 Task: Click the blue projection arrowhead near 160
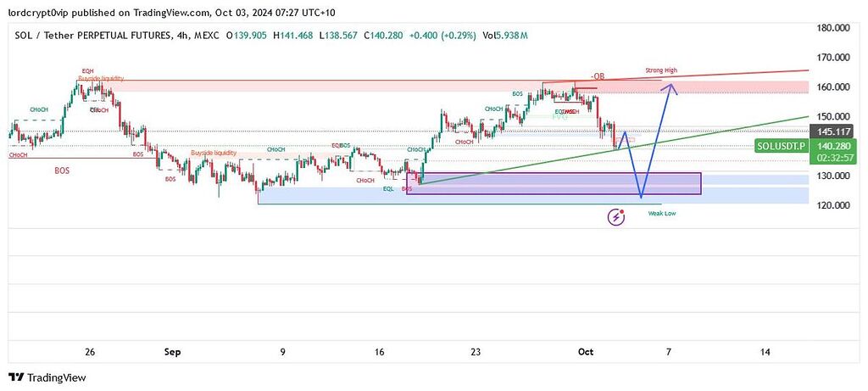[x=670, y=86]
